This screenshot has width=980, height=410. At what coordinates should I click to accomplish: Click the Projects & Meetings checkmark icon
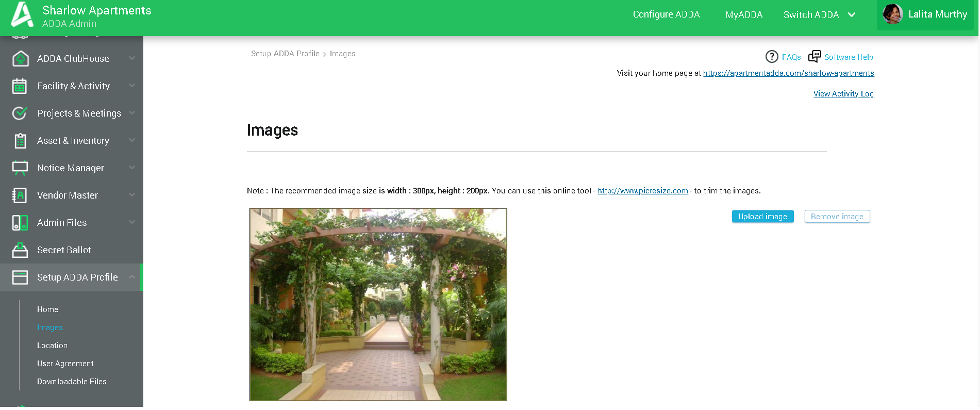pos(20,113)
